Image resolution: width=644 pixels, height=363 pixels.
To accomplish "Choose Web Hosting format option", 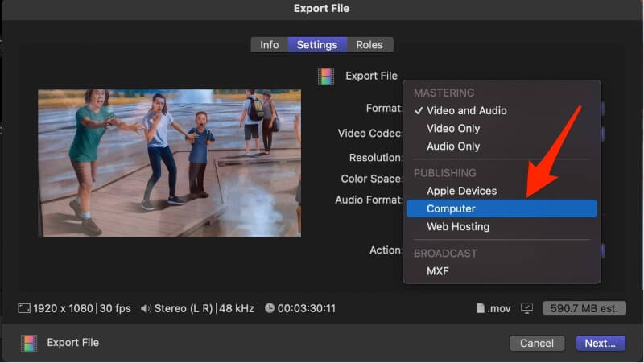I will pyautogui.click(x=457, y=226).
